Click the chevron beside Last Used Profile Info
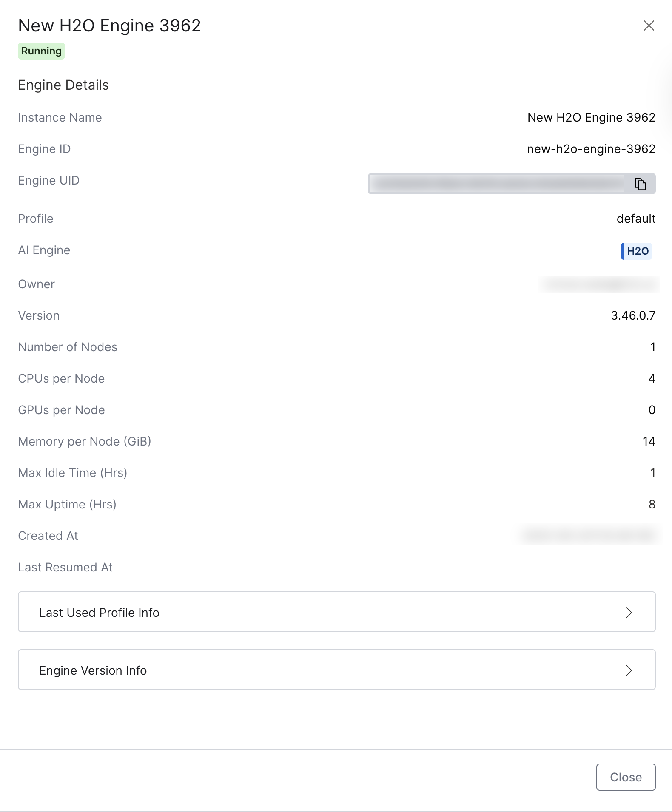 click(629, 613)
